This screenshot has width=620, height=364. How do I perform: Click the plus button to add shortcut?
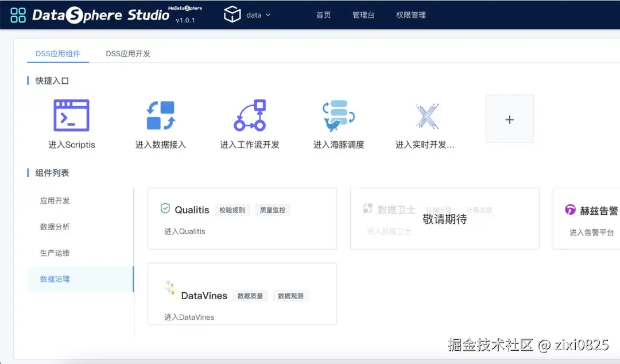tap(509, 119)
